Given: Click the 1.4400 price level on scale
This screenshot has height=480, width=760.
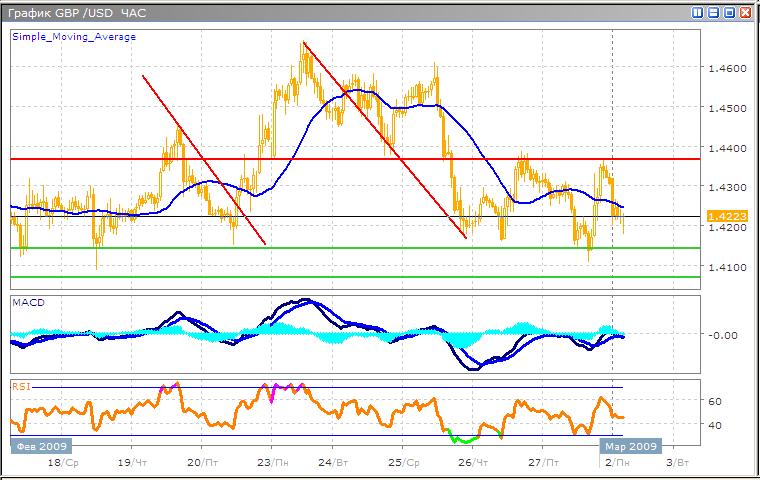Looking at the screenshot, I should (x=721, y=148).
